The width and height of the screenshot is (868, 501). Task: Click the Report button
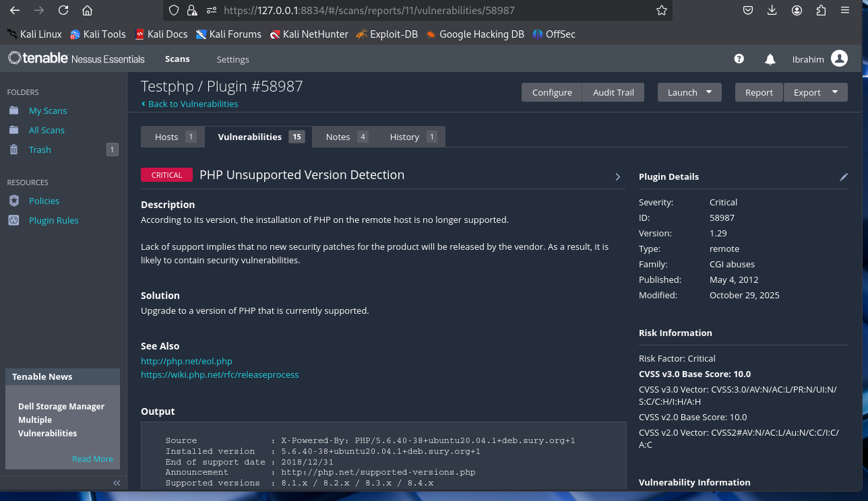coord(759,92)
